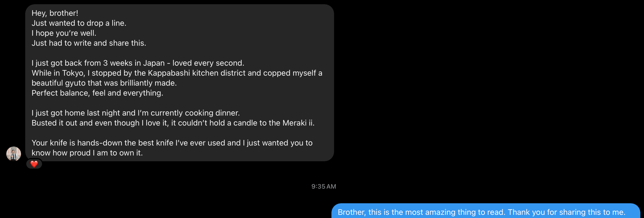644x218 pixels.
Task: Click the sender's profile avatar
Action: point(14,154)
